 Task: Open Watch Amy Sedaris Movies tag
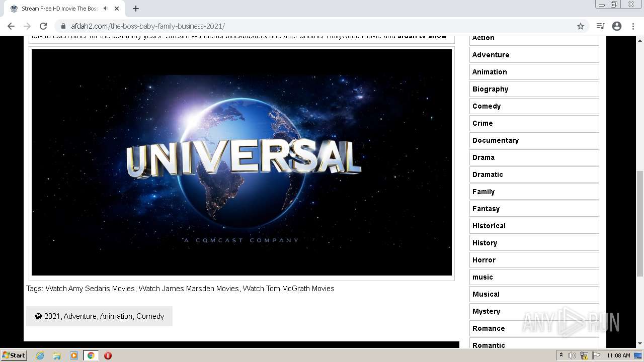90,289
